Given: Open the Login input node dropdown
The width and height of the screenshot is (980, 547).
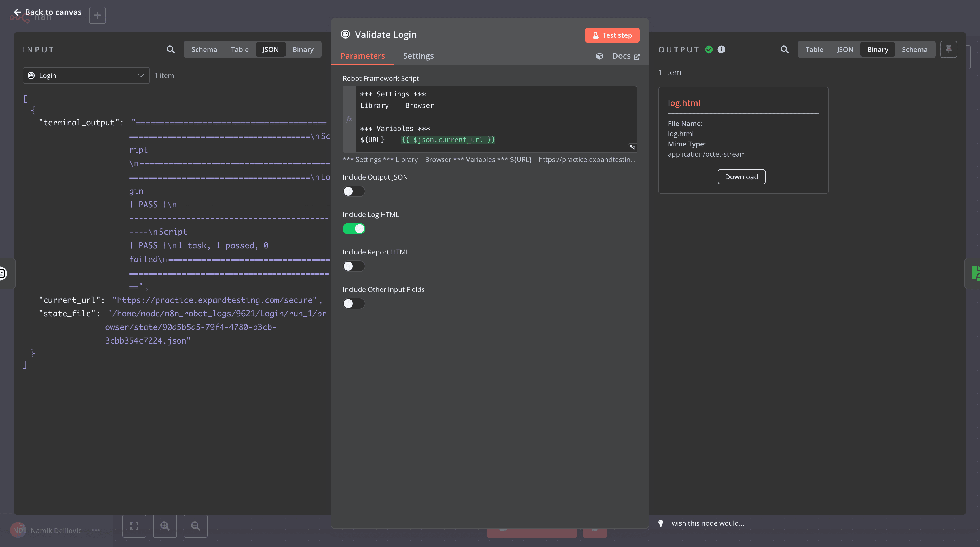Looking at the screenshot, I should click(86, 76).
